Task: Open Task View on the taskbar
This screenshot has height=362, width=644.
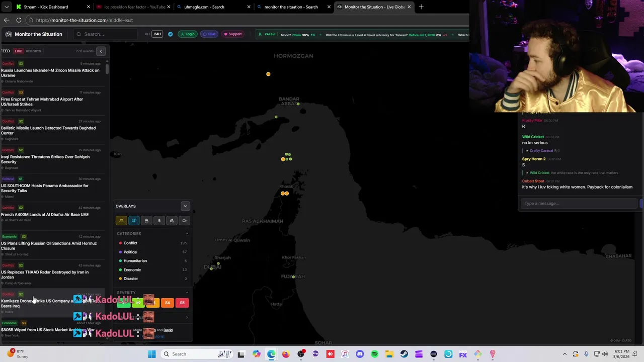Action: (x=241, y=354)
